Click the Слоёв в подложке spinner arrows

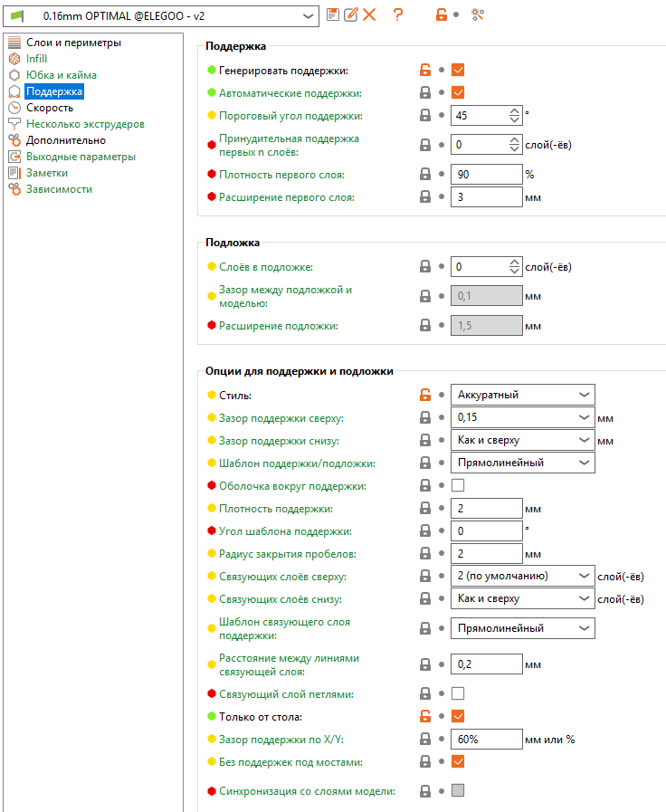tap(515, 267)
